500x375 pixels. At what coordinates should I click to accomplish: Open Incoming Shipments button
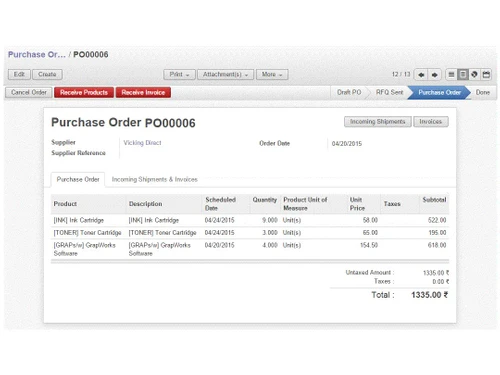[x=378, y=122]
